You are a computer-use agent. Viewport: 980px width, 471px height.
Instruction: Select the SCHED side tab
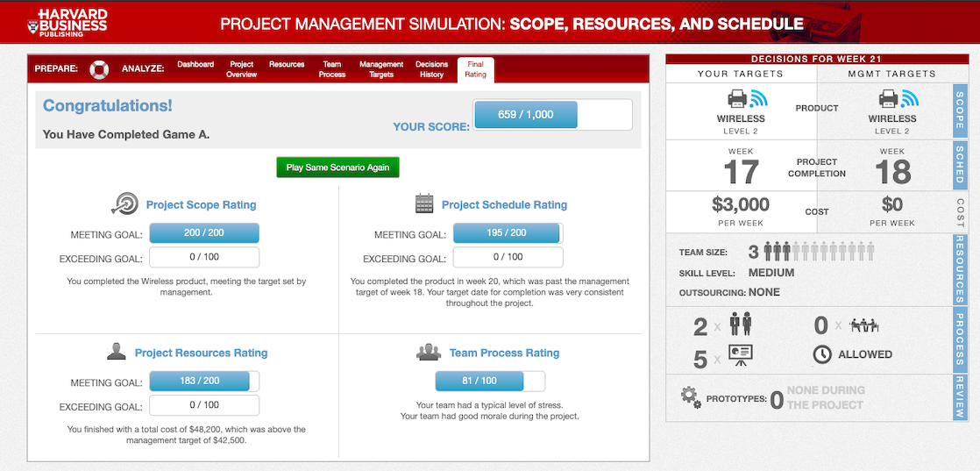(x=960, y=165)
